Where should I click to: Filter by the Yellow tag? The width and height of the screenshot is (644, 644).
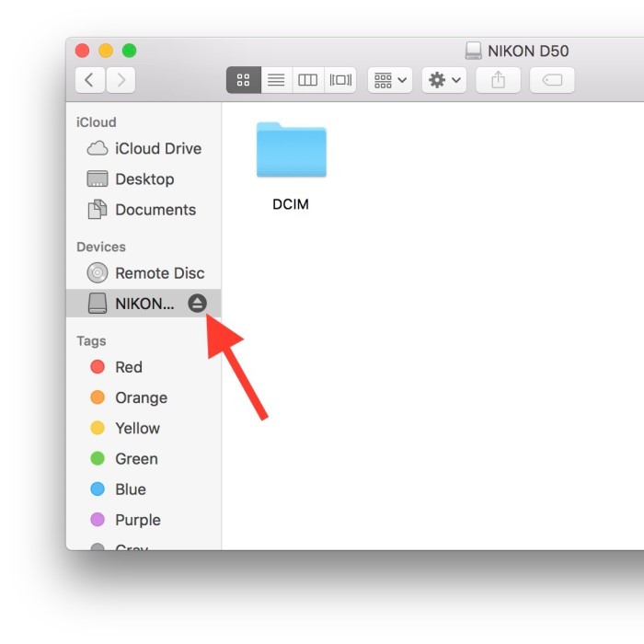click(144, 428)
